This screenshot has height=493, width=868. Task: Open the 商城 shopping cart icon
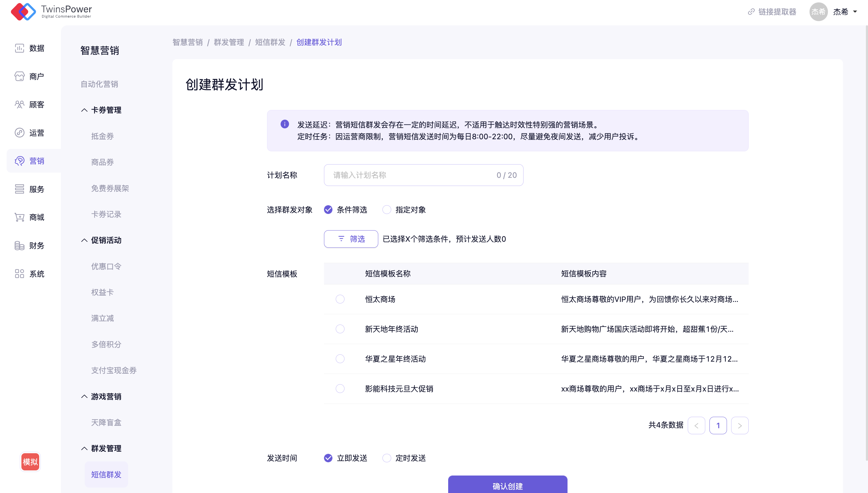point(19,217)
